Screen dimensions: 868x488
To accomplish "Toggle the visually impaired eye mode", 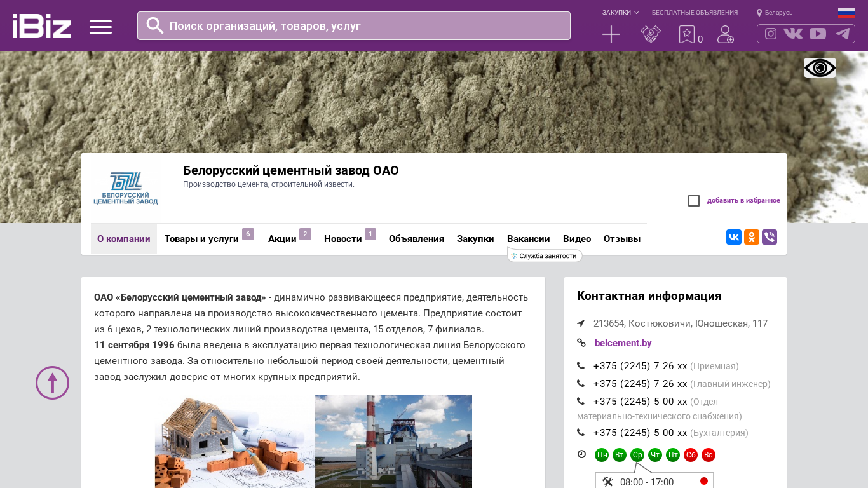I will point(820,68).
